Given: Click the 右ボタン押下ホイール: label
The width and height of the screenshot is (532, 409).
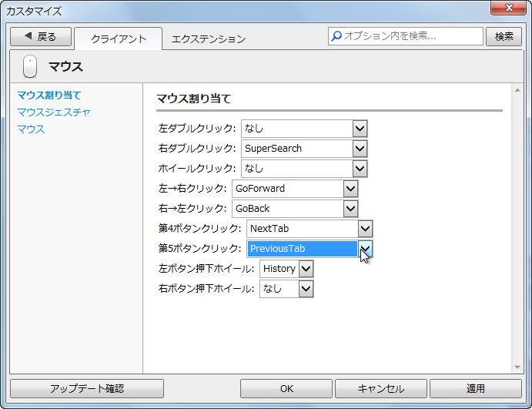Looking at the screenshot, I should click(206, 289).
